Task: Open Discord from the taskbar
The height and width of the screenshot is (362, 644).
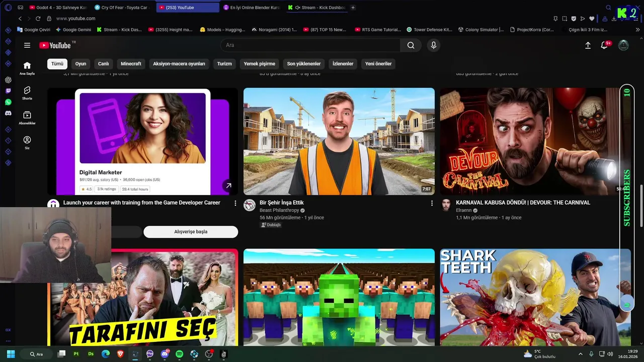Action: (x=165, y=354)
